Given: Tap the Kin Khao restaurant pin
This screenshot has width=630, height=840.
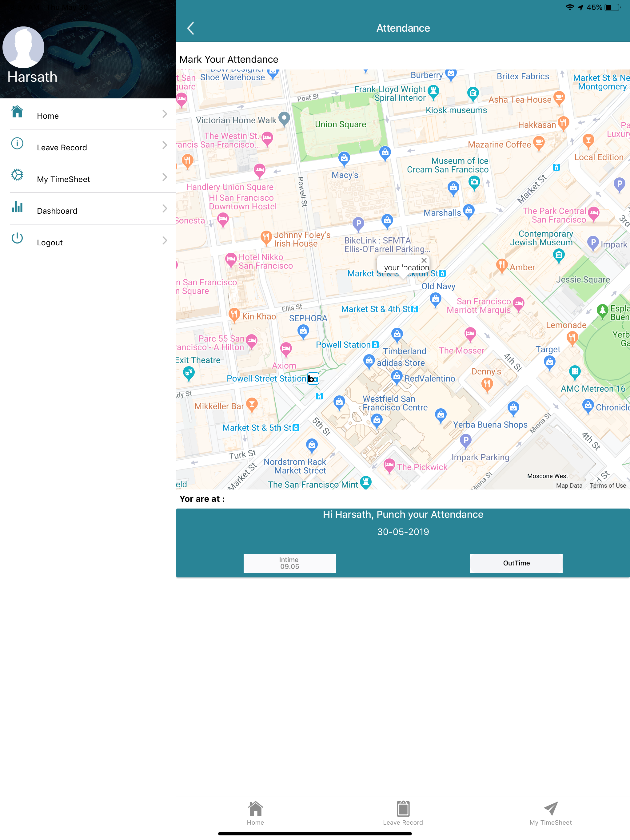Looking at the screenshot, I should (234, 315).
